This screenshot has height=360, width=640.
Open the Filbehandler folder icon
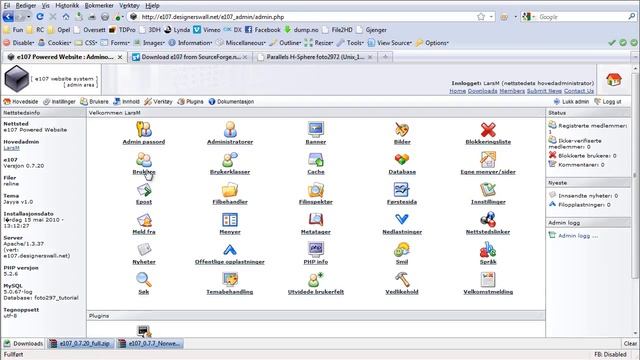point(230,189)
